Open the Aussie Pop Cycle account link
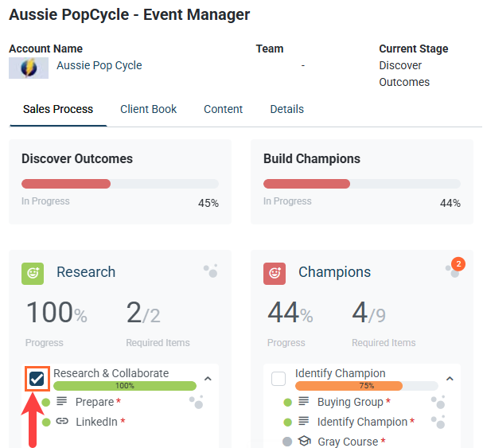The image size is (483, 448). click(x=99, y=66)
